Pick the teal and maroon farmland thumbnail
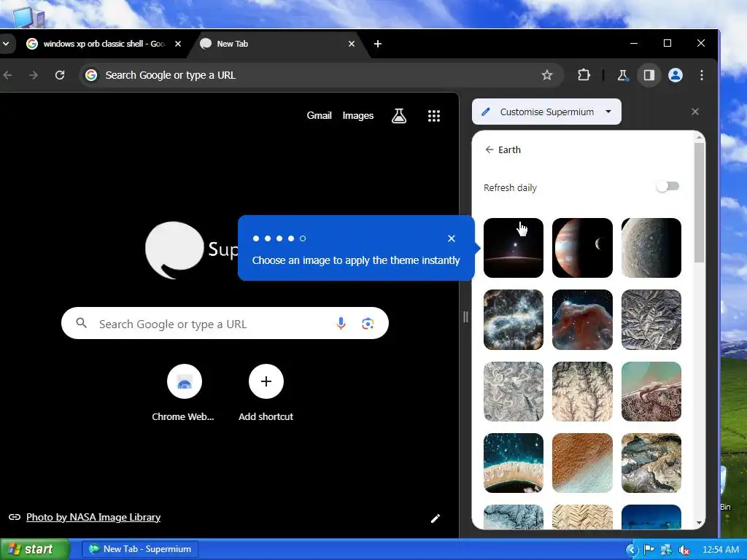747x560 pixels. coord(651,392)
